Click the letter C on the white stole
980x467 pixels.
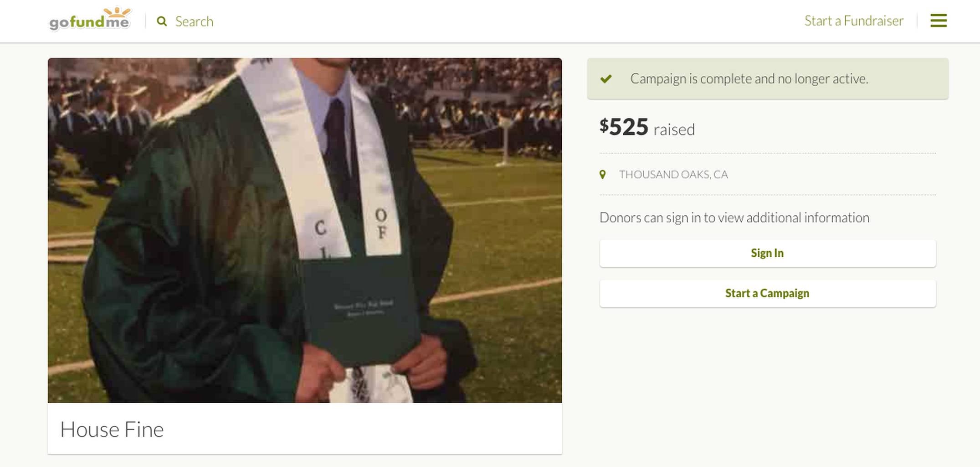(320, 228)
